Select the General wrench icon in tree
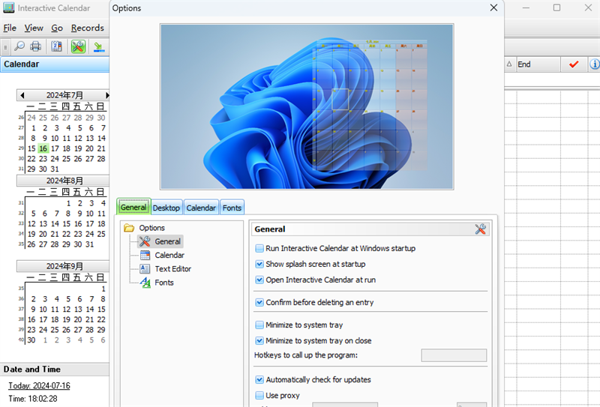This screenshot has width=600, height=407. click(x=145, y=241)
